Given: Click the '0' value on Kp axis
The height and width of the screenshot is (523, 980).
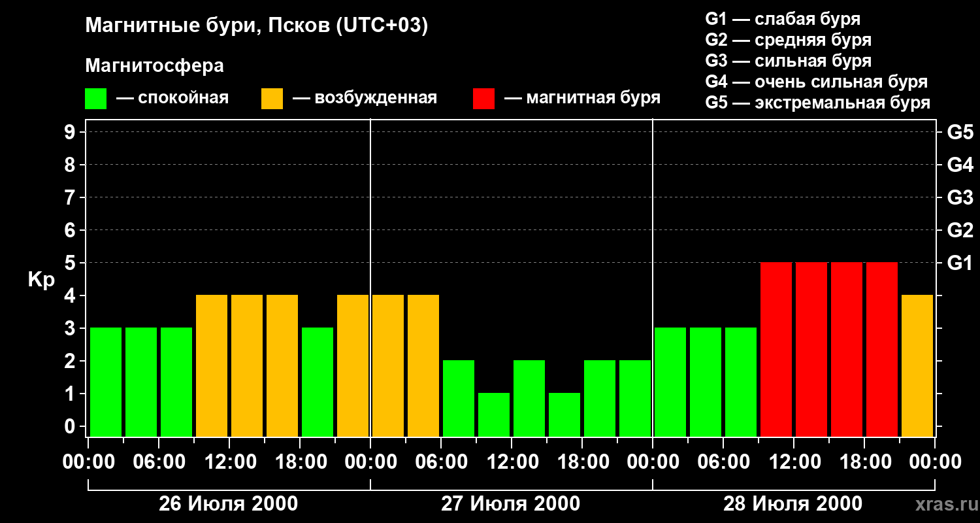Looking at the screenshot, I should point(71,426).
